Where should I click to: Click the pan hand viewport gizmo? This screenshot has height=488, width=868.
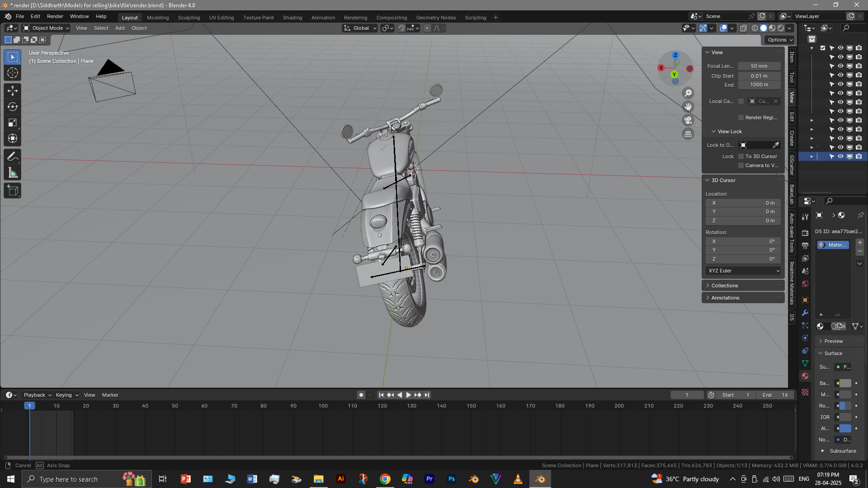coord(688,107)
